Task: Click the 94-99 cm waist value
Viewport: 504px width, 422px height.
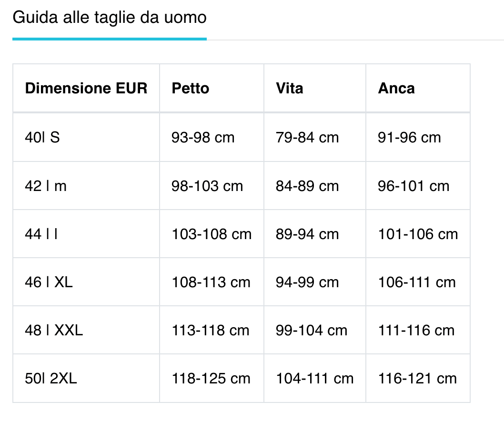Action: (307, 282)
